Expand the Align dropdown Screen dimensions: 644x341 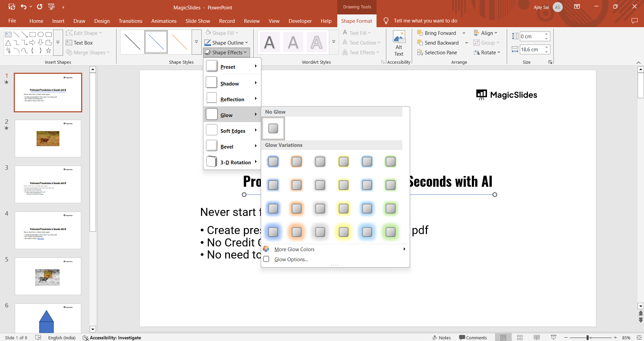coord(486,33)
